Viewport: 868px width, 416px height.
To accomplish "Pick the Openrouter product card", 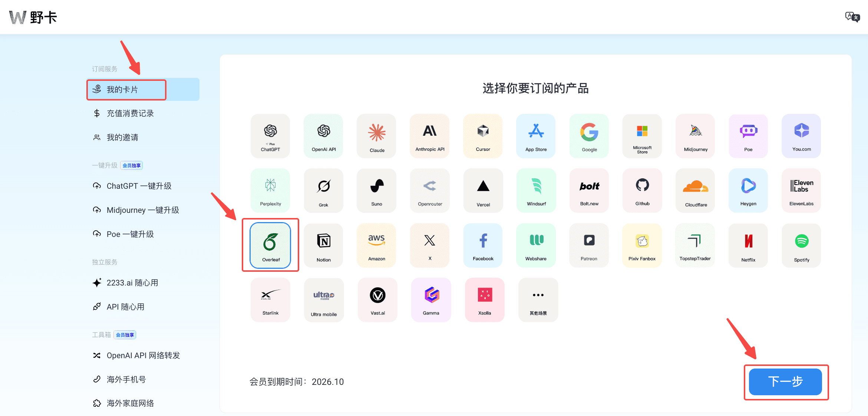I will click(x=430, y=191).
